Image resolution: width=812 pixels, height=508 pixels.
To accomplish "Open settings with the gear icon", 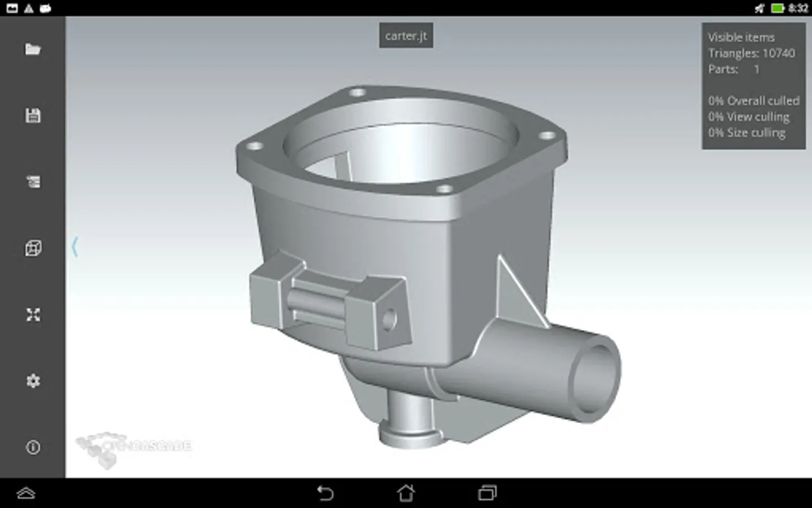I will tap(33, 381).
